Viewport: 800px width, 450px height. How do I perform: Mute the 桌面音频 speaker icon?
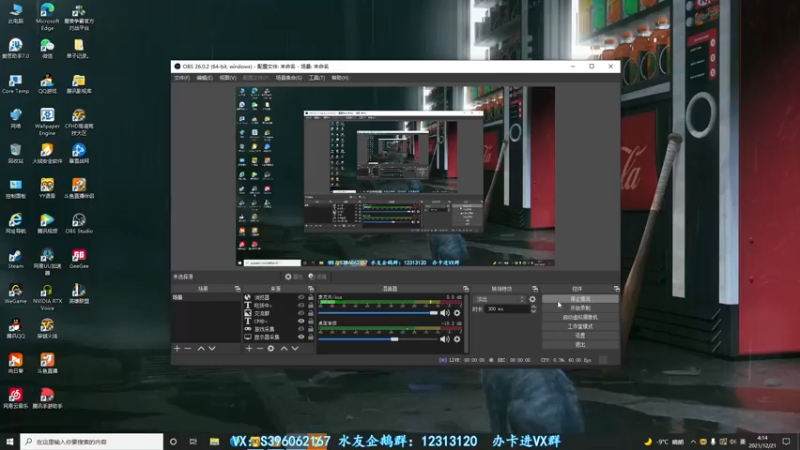coord(445,339)
